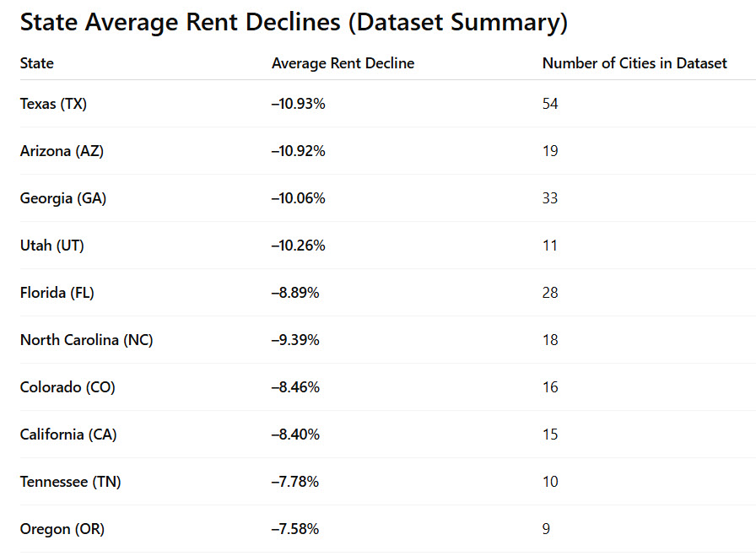This screenshot has width=756, height=556.
Task: Select the city count 54 for Texas
Action: (550, 104)
